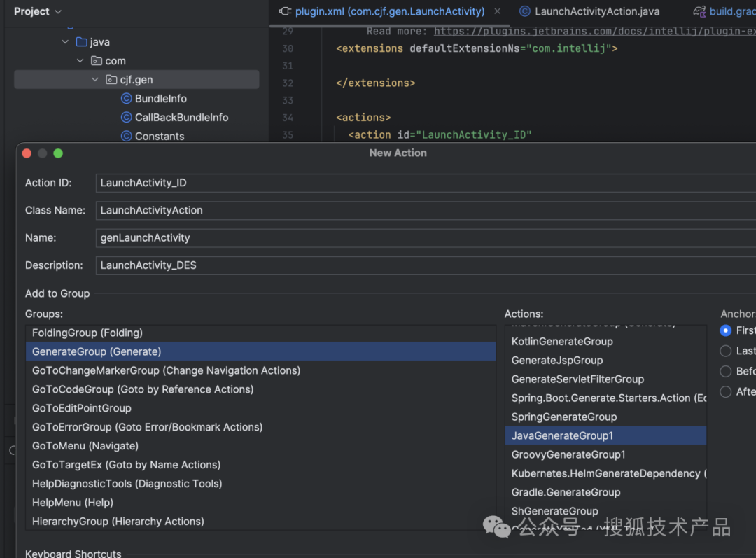Close the New Action dialog
Viewport: 756px width, 558px height.
tap(27, 153)
